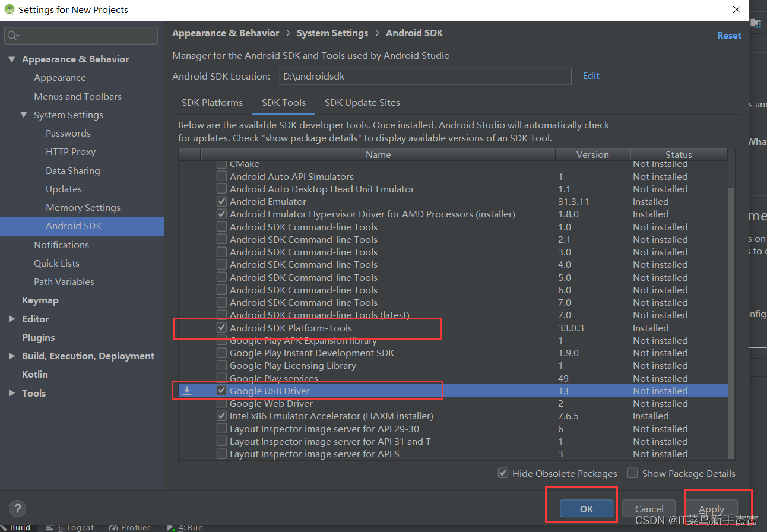Open Quick Lists settings

[x=56, y=263]
